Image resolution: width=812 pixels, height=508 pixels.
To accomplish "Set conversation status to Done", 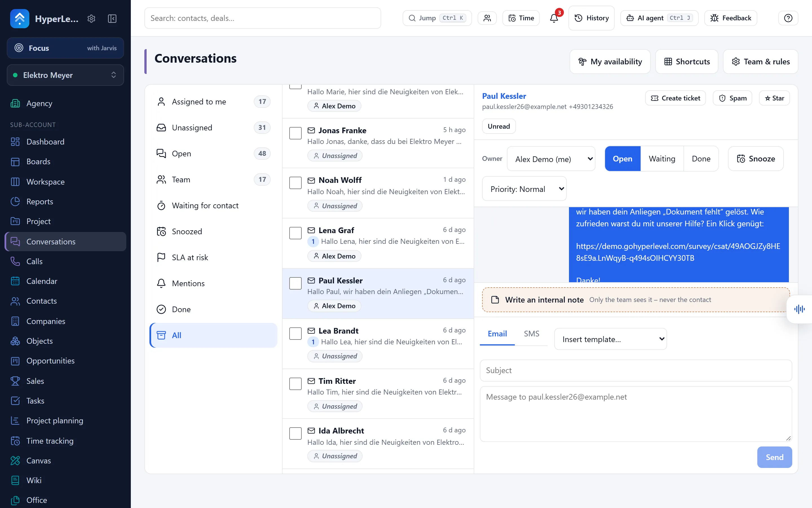I will [x=701, y=159].
